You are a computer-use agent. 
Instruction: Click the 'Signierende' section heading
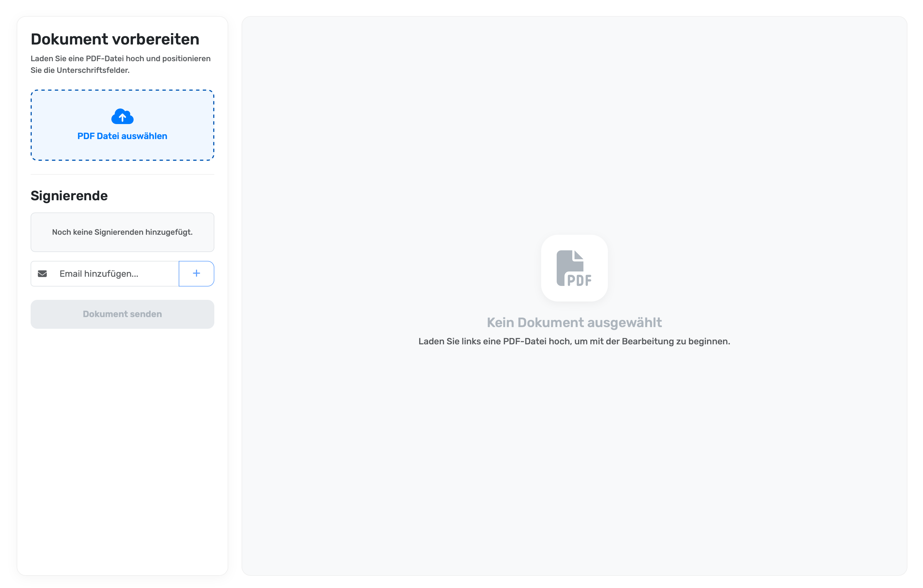pos(69,196)
